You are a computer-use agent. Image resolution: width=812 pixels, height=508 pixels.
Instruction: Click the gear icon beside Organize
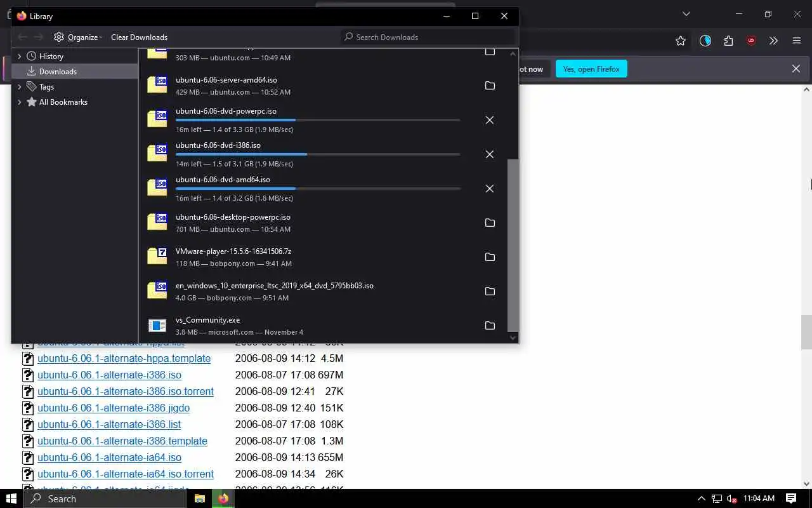point(59,37)
